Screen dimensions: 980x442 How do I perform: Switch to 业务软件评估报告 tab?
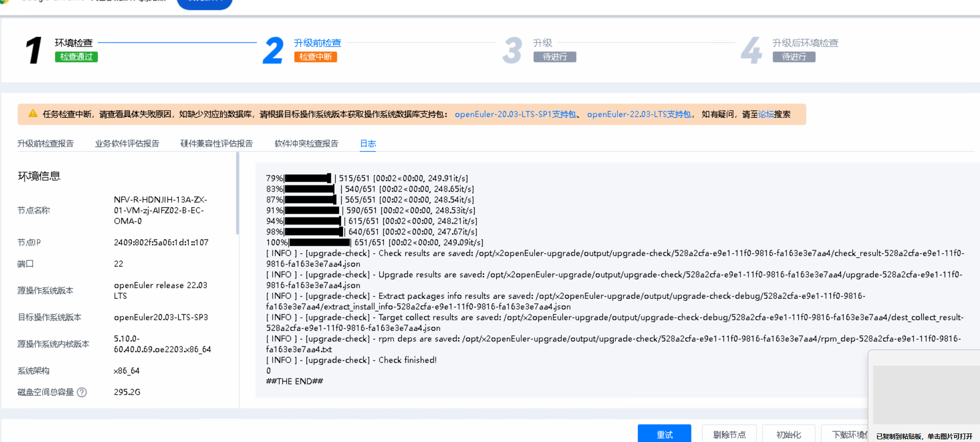(x=127, y=143)
